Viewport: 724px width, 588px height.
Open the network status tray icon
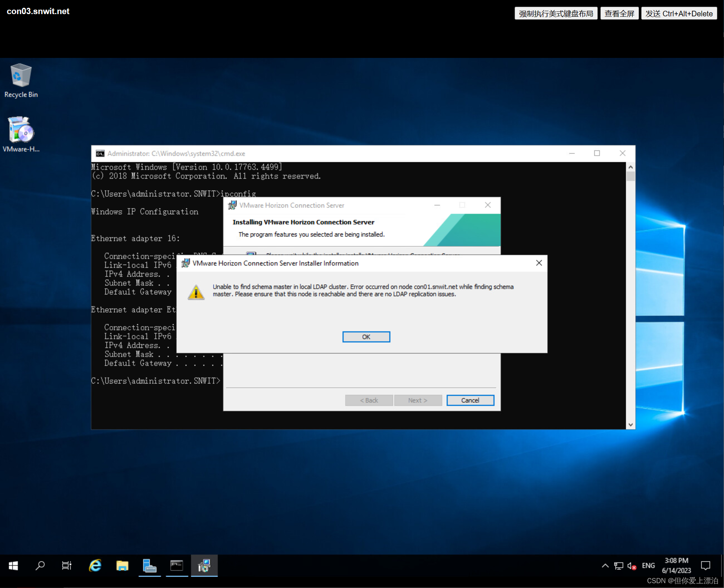pyautogui.click(x=619, y=566)
